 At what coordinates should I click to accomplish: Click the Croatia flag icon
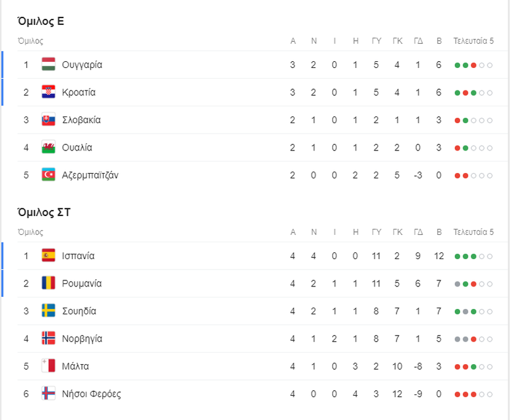coord(49,92)
